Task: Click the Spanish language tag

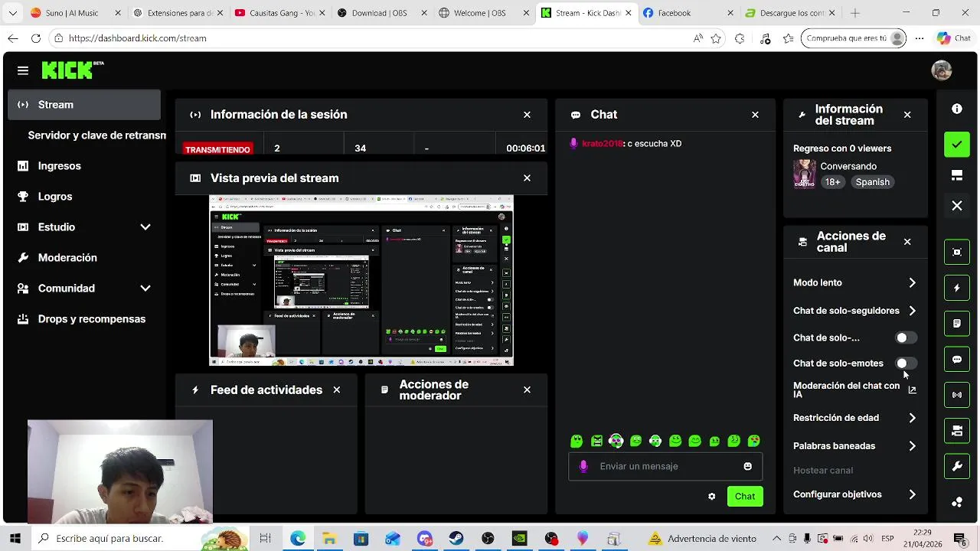Action: [873, 182]
